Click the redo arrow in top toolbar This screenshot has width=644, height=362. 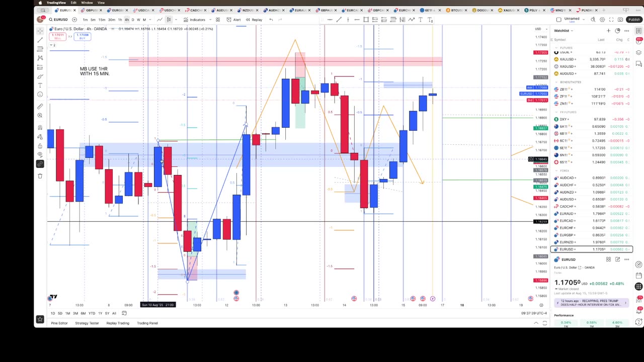280,20
